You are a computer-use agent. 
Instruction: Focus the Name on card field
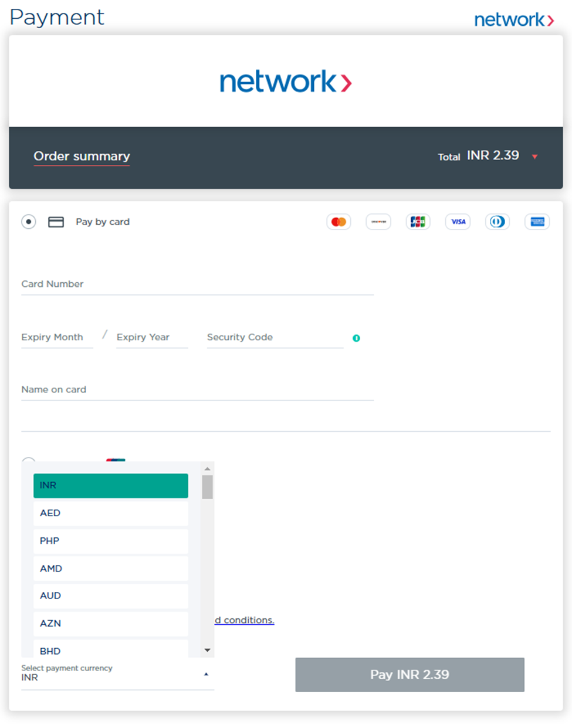197,390
